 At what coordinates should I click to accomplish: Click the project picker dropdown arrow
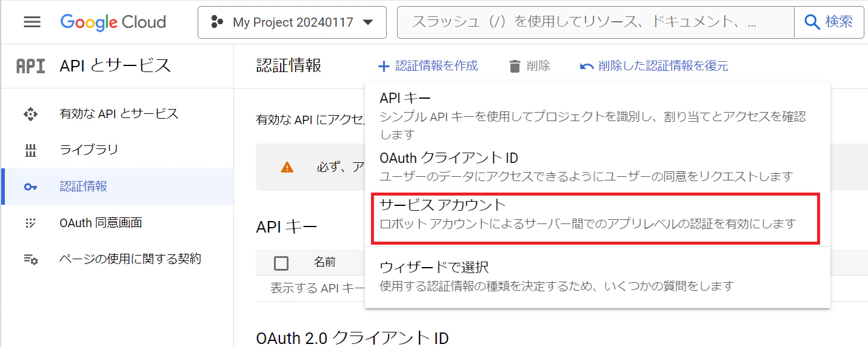(367, 22)
